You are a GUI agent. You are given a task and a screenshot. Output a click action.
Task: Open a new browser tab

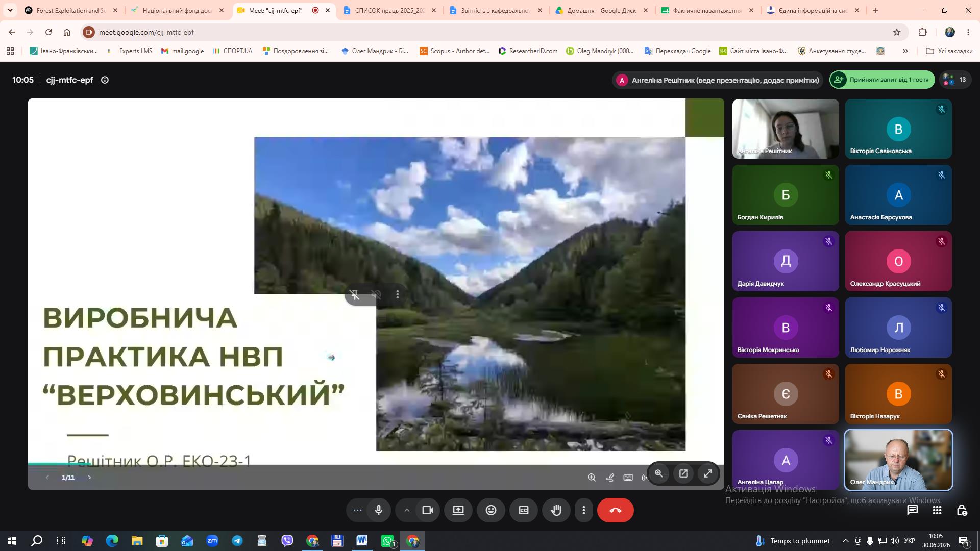(x=875, y=10)
